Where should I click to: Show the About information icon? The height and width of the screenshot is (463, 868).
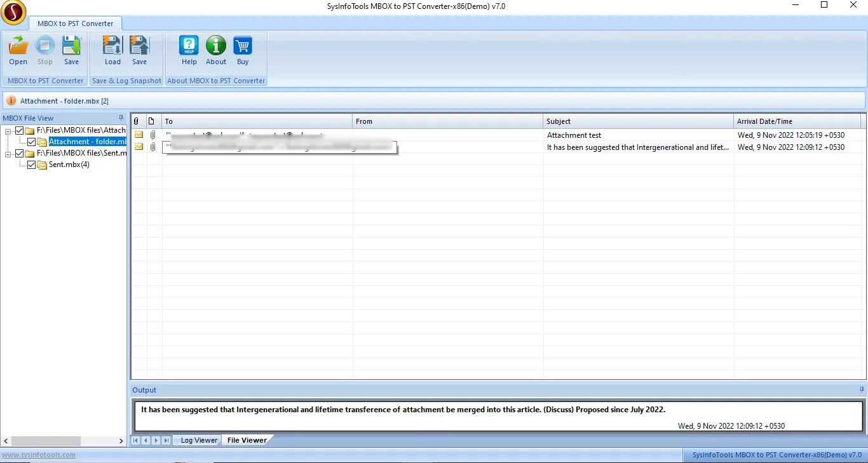[216, 46]
